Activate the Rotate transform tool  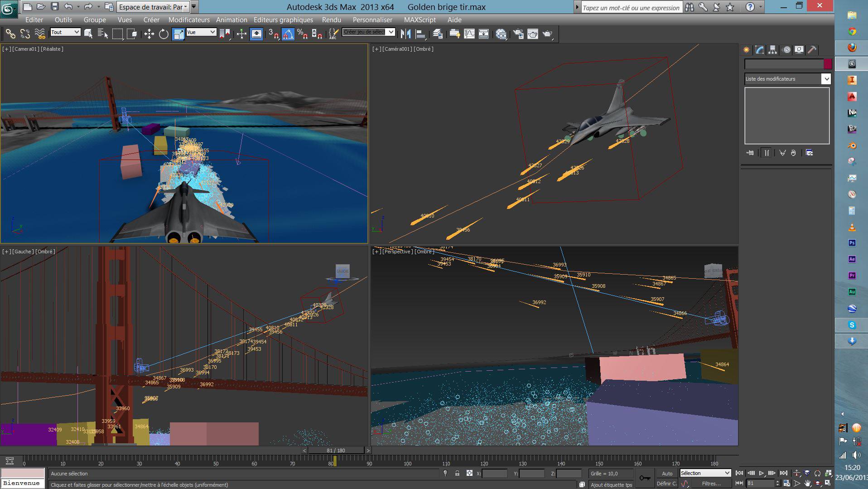pos(164,34)
